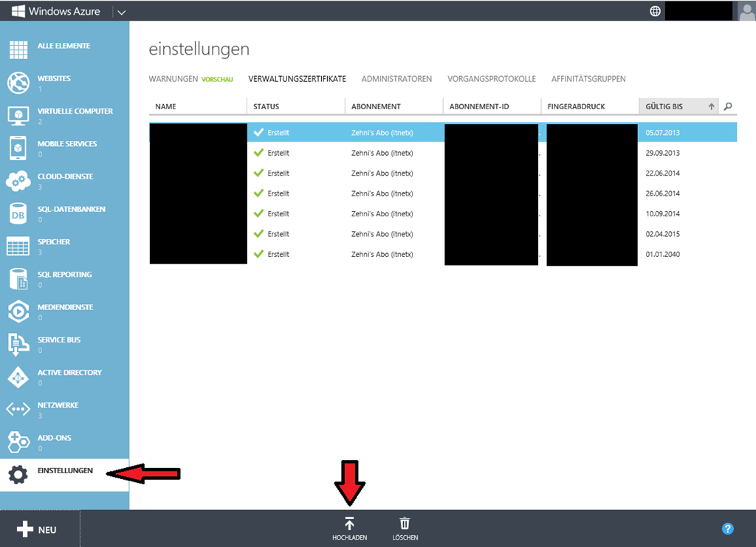The width and height of the screenshot is (756, 547).
Task: Click the Mediendienste play icon
Action: 18,312
